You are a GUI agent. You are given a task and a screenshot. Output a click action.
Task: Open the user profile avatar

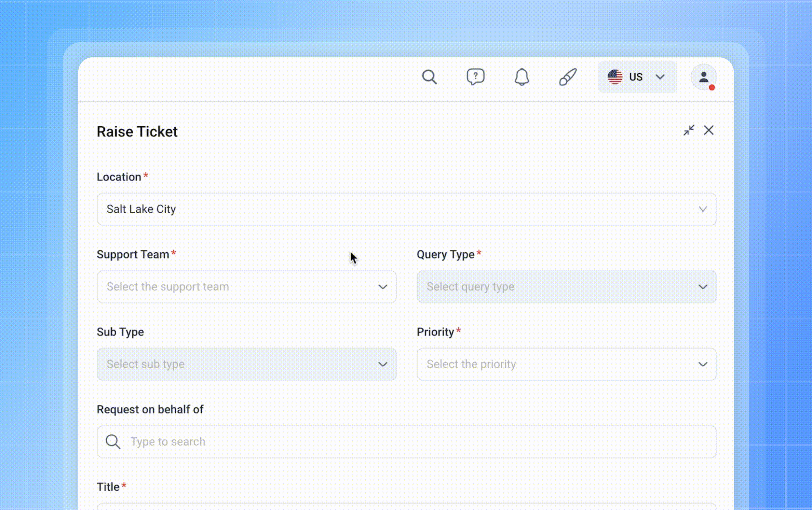(x=704, y=77)
